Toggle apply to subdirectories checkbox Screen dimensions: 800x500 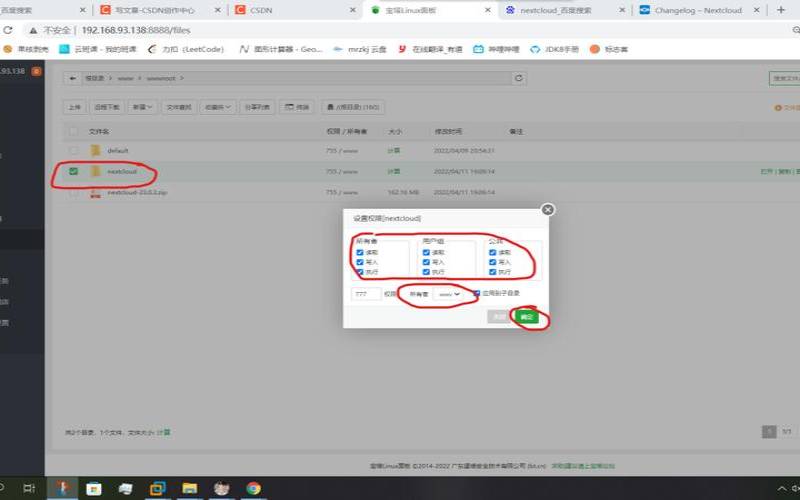click(477, 293)
